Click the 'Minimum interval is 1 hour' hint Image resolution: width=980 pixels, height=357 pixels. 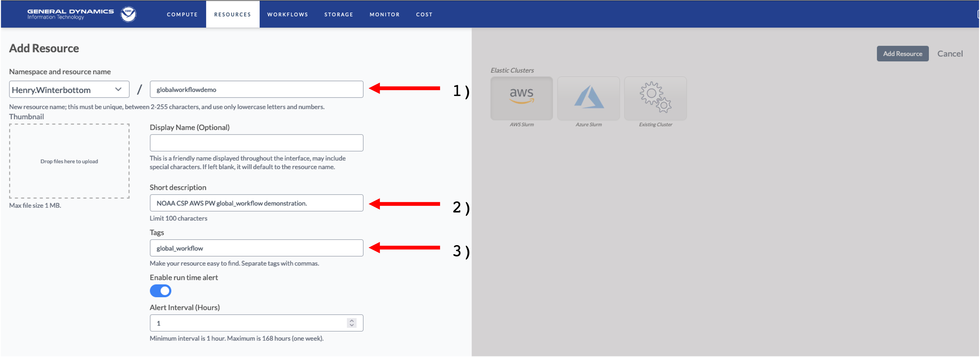click(237, 338)
